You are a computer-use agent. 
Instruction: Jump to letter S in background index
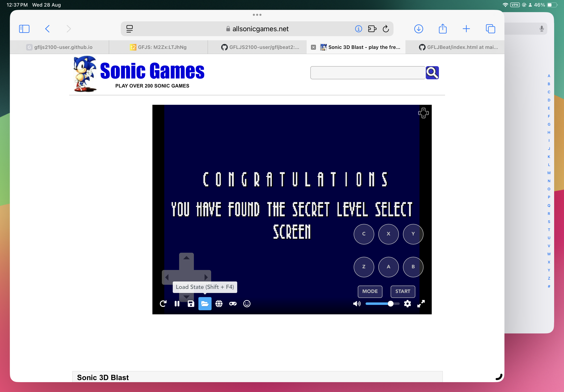pyautogui.click(x=549, y=221)
